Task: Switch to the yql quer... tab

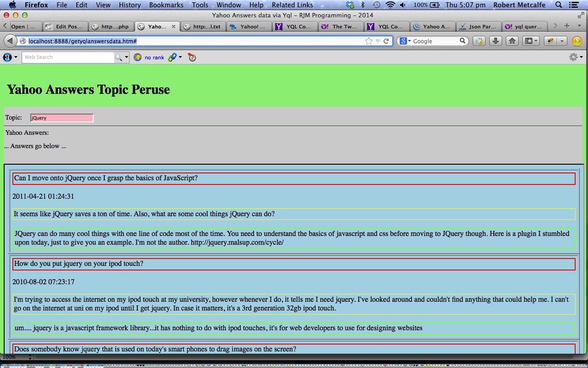Action: [525, 26]
